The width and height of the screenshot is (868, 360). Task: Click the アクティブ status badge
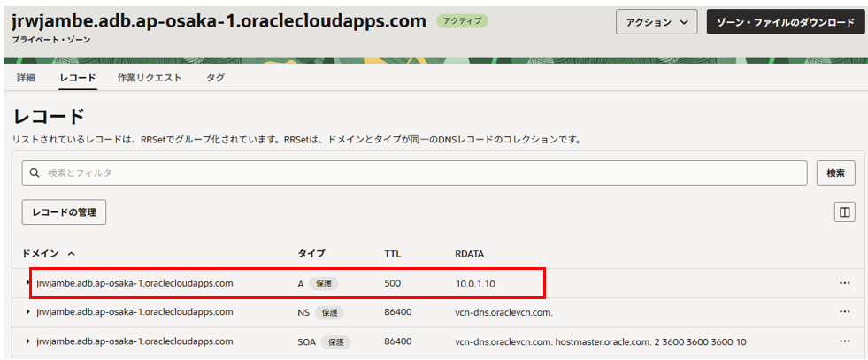462,20
